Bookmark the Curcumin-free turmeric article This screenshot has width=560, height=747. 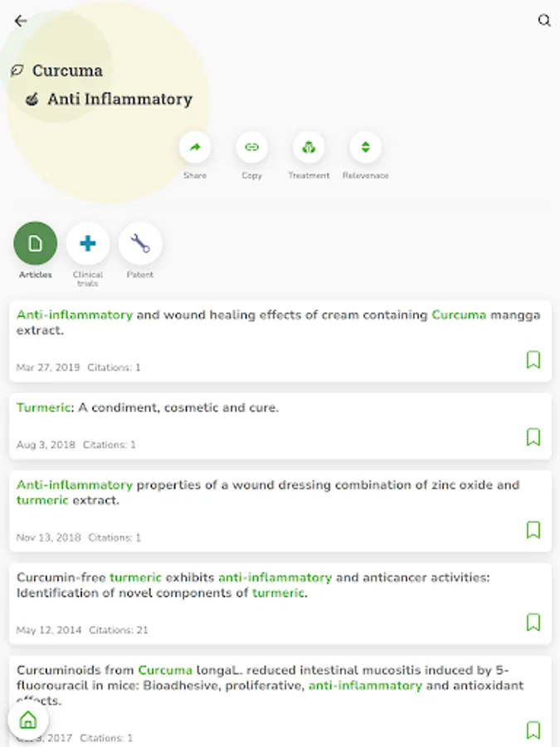click(x=533, y=622)
